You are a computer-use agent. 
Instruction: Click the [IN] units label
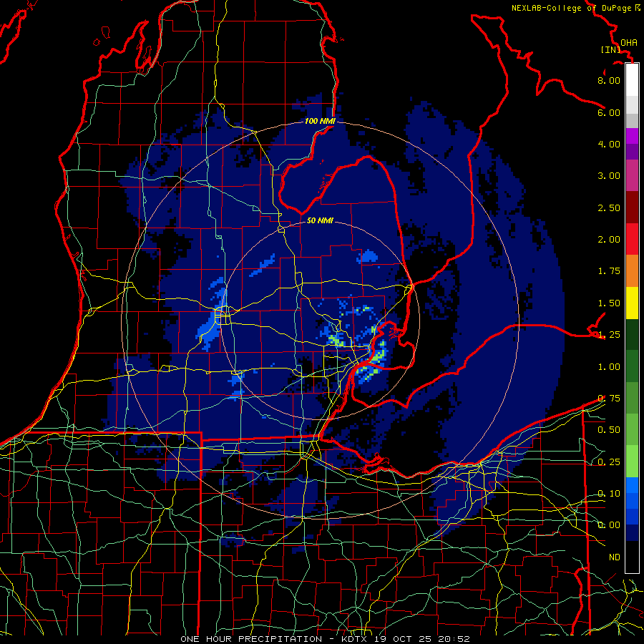click(x=611, y=49)
